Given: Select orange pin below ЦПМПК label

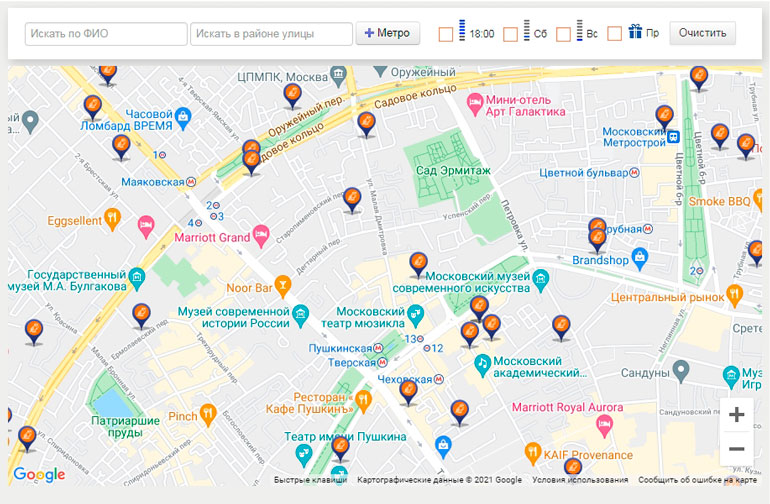Looking at the screenshot, I should coord(293,96).
